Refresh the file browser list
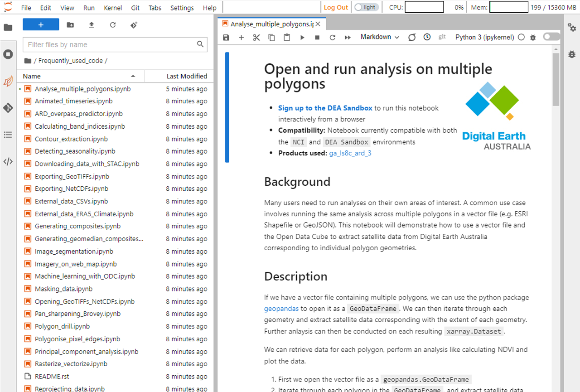 113,25
